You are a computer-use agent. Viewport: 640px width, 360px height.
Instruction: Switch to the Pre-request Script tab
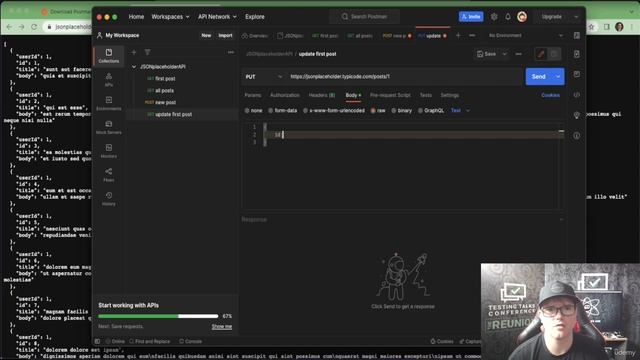click(x=390, y=95)
